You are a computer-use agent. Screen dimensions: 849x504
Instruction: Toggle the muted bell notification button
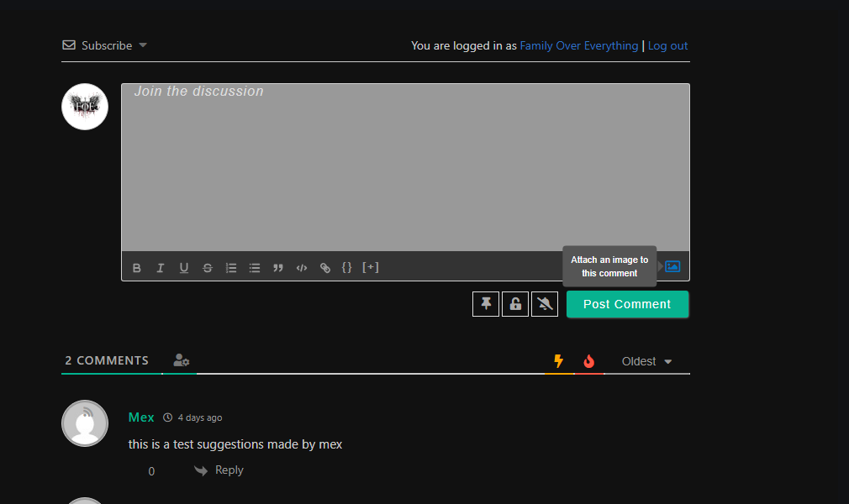click(545, 304)
